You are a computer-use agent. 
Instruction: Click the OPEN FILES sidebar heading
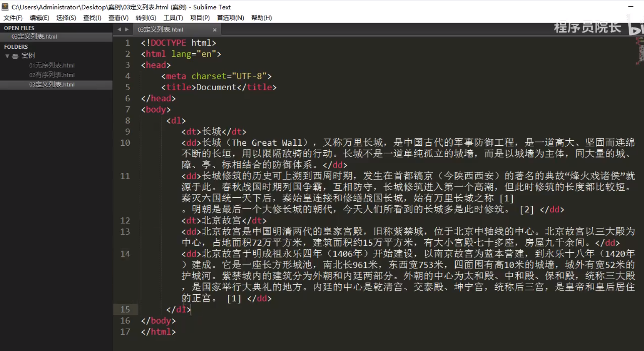[19, 28]
